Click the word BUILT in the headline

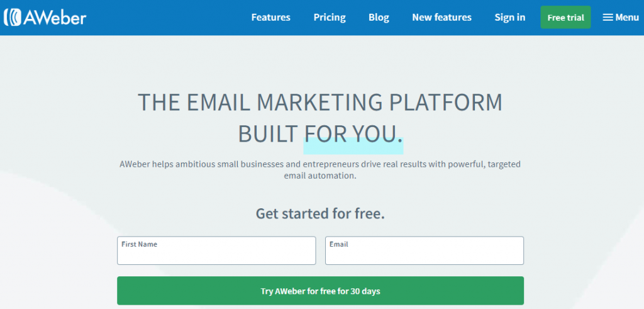click(x=268, y=135)
